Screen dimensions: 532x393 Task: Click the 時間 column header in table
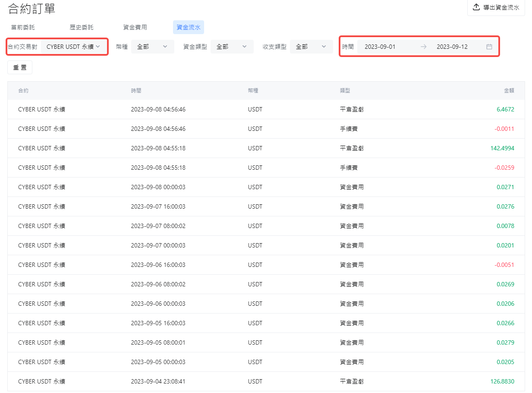click(136, 91)
